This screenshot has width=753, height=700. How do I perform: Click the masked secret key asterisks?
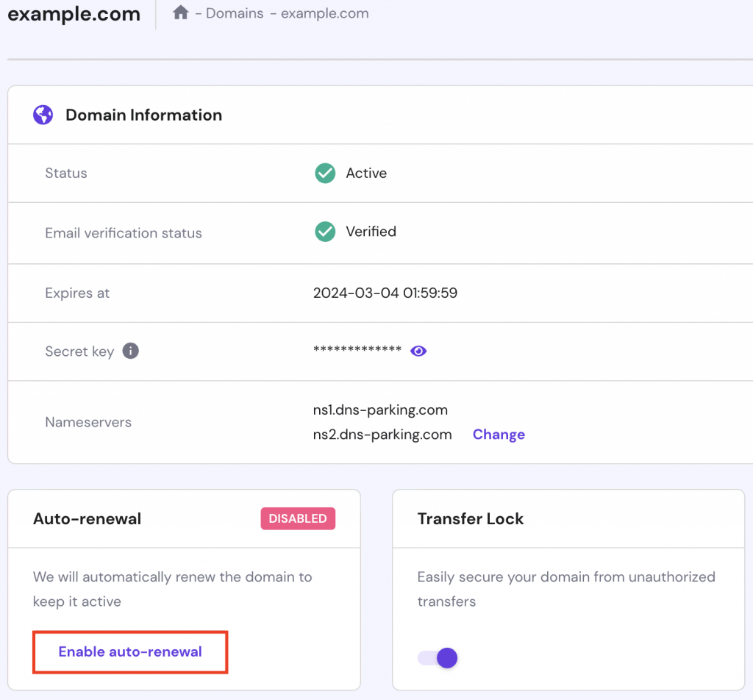[x=357, y=351]
